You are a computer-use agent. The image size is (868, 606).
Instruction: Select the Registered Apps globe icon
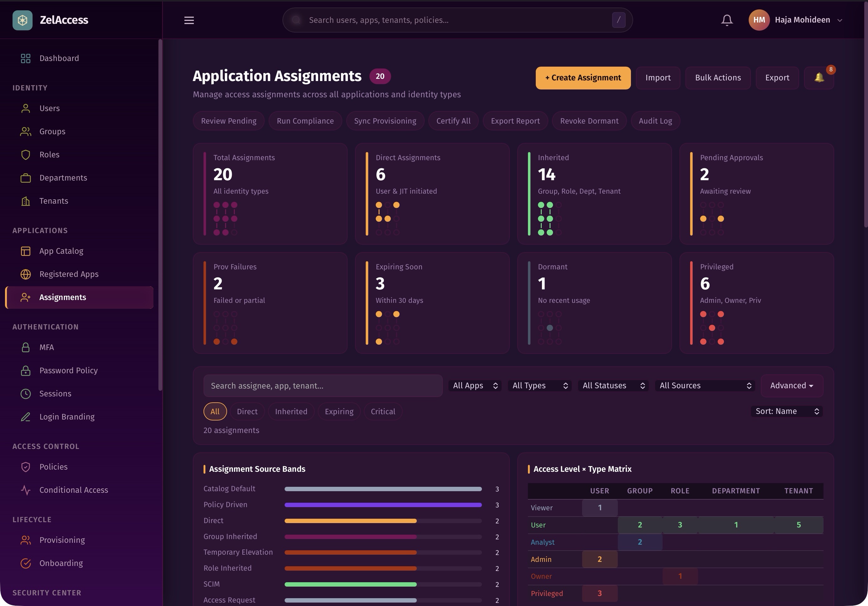[x=25, y=274]
